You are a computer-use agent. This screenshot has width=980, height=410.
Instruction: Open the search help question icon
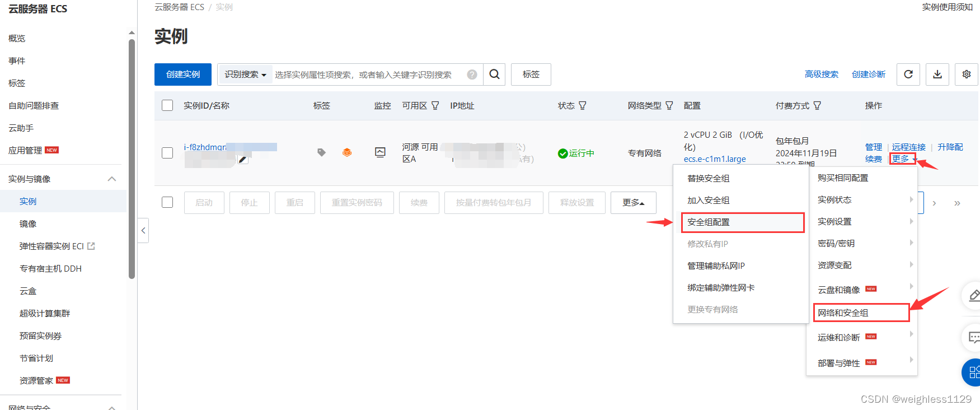472,74
